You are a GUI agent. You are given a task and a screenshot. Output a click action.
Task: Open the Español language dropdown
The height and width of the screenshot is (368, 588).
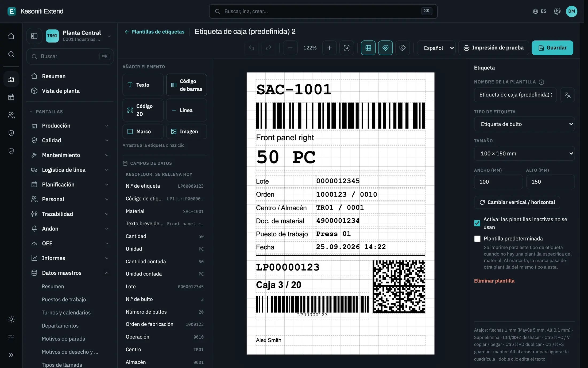[x=436, y=48]
